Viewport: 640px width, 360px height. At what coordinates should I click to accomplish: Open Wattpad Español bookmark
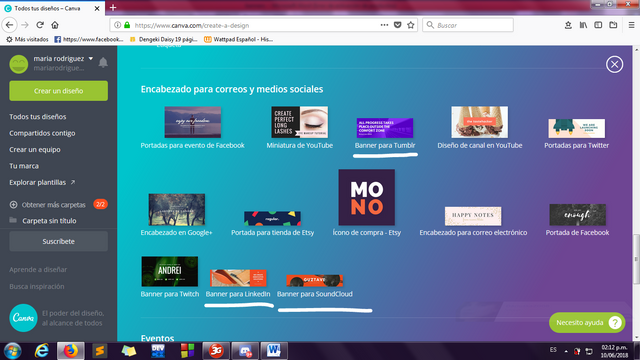point(238,39)
